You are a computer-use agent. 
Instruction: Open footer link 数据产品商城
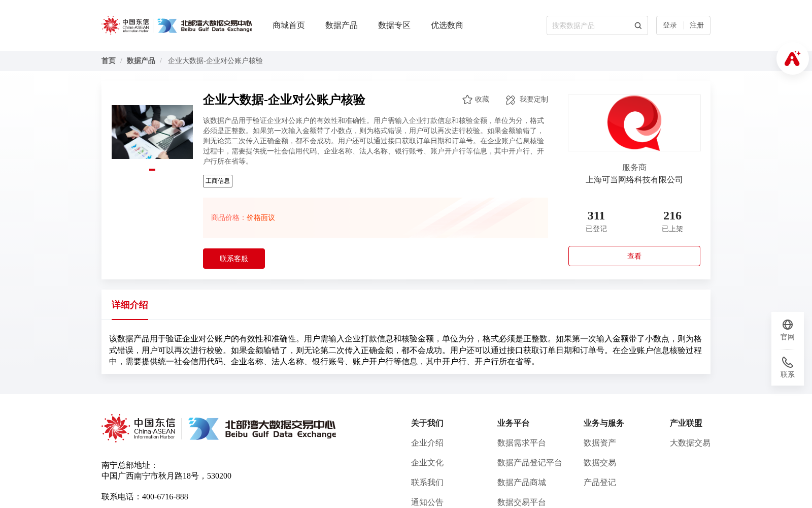[x=522, y=483]
